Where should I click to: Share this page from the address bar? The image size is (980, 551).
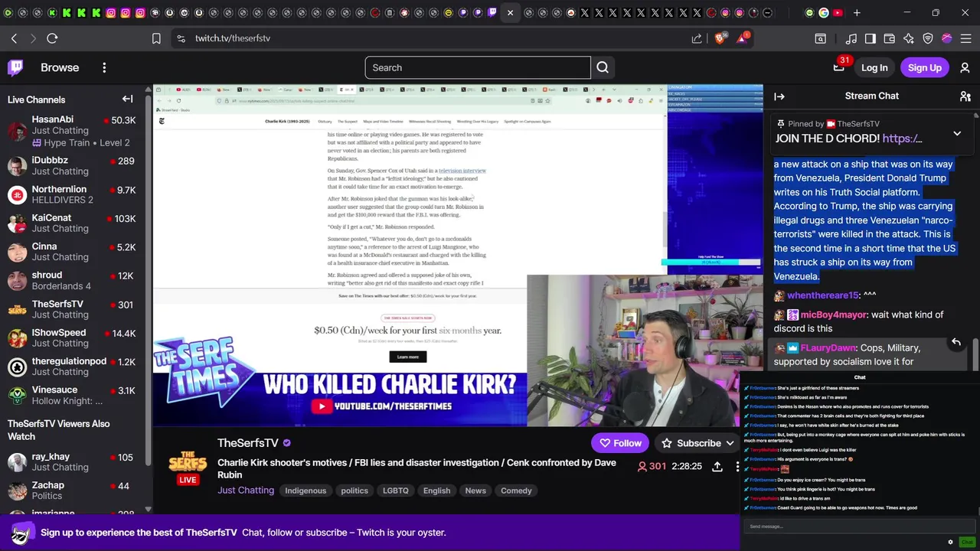[x=697, y=38]
